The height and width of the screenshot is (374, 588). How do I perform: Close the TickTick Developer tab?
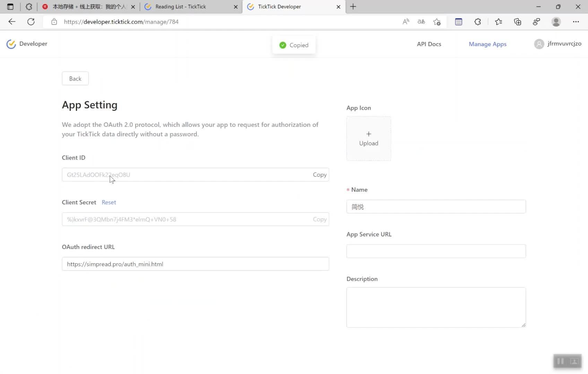click(x=338, y=7)
